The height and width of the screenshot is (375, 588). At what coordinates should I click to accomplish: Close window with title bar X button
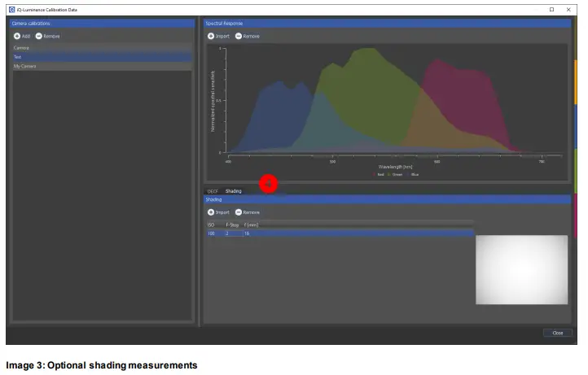[x=568, y=10]
